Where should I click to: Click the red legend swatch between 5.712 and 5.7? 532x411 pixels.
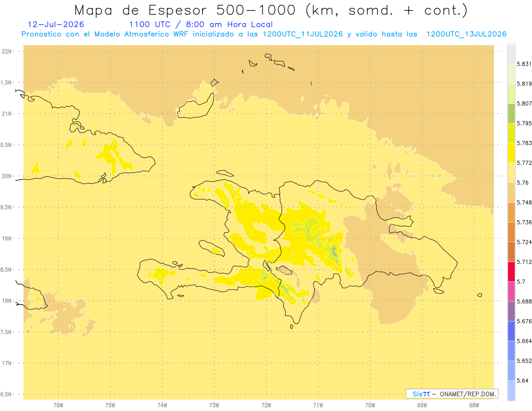tap(511, 271)
